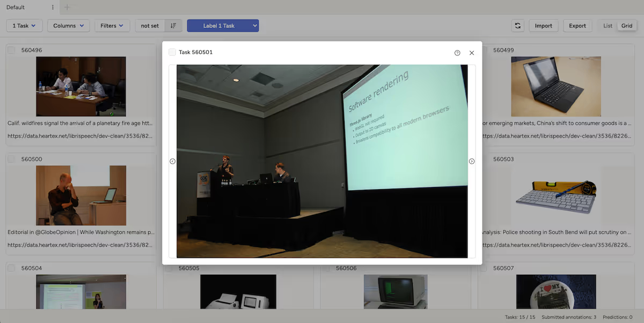
Task: Click the Editorial in @GlobeOpinion text
Action: click(x=81, y=232)
